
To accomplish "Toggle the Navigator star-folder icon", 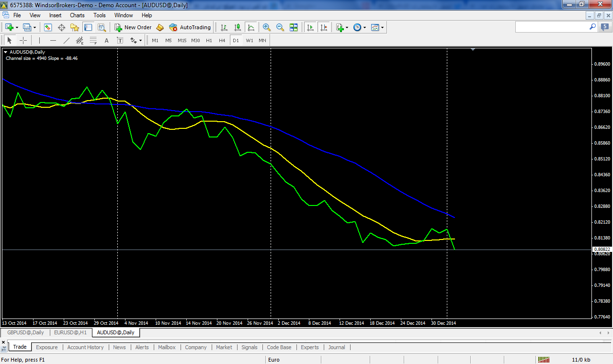I will pyautogui.click(x=75, y=27).
